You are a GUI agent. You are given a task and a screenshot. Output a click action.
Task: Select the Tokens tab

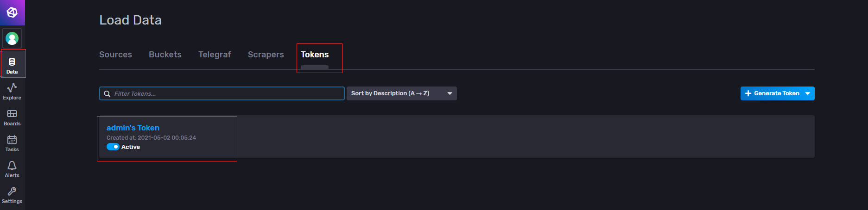[x=315, y=55]
